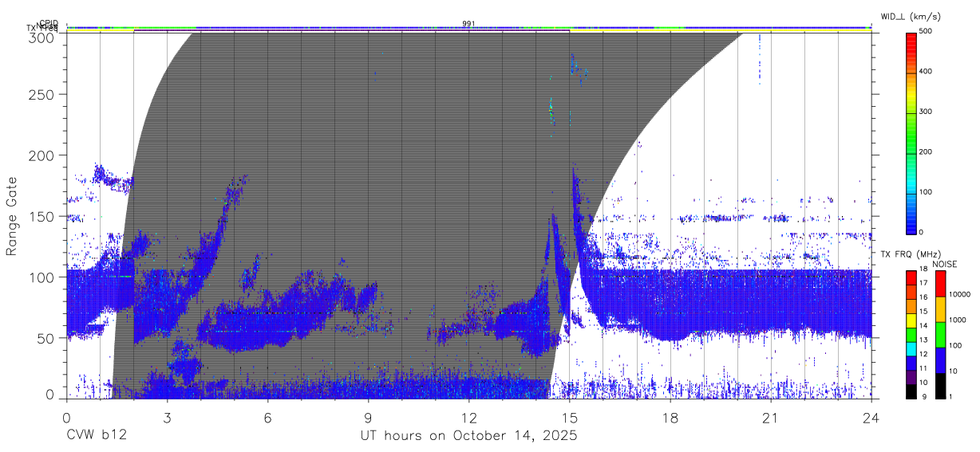Click the red NOISE swatch above 10000
The width and height of the screenshot is (980, 452).
[940, 283]
